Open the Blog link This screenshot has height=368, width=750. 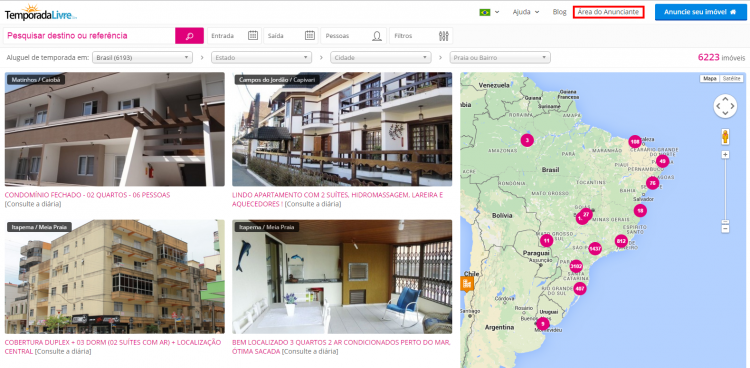pyautogui.click(x=559, y=12)
